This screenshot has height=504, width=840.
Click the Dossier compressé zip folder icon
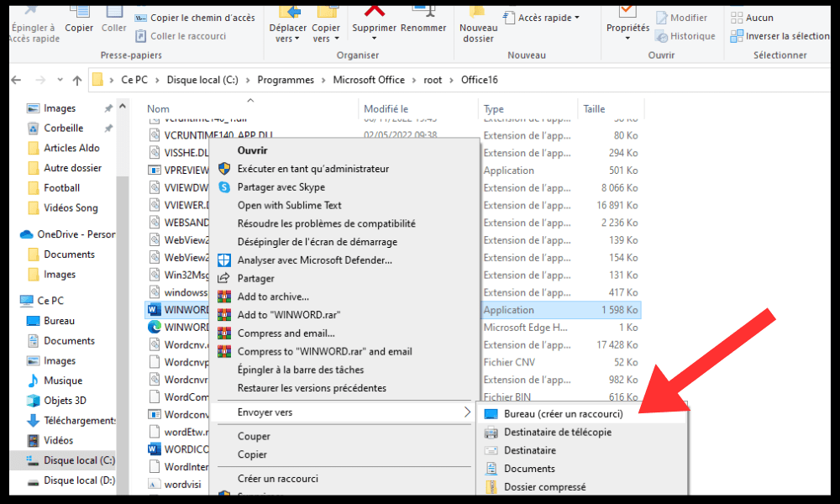[491, 487]
